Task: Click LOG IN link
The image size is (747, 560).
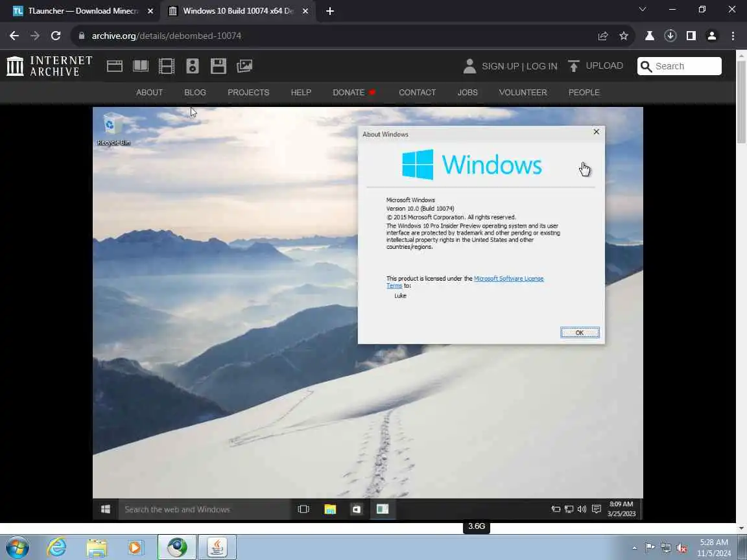Action: pyautogui.click(x=541, y=66)
